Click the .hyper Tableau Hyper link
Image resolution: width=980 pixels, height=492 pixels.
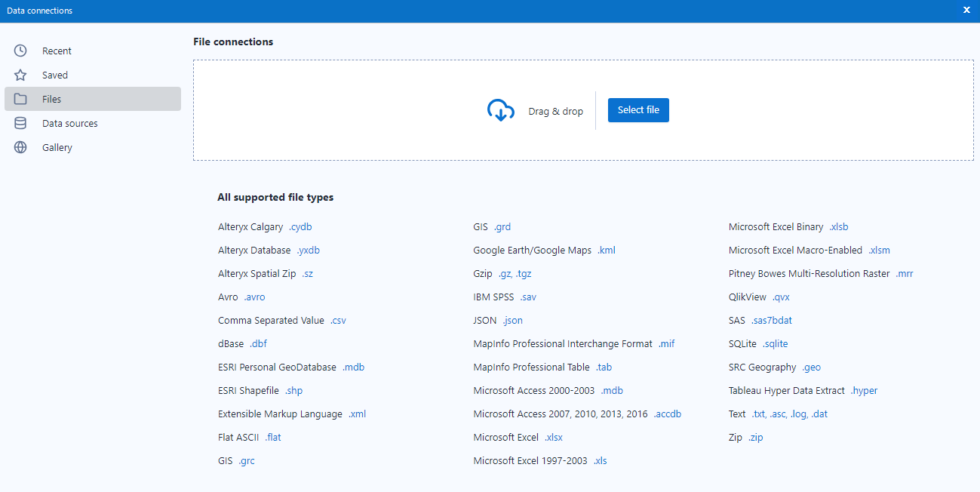pyautogui.click(x=864, y=390)
